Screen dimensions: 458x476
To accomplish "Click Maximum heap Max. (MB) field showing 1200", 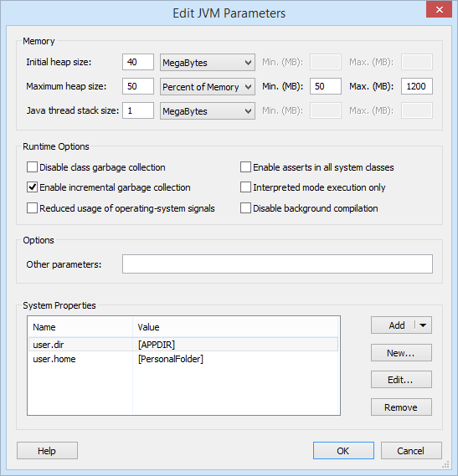I will [x=417, y=86].
